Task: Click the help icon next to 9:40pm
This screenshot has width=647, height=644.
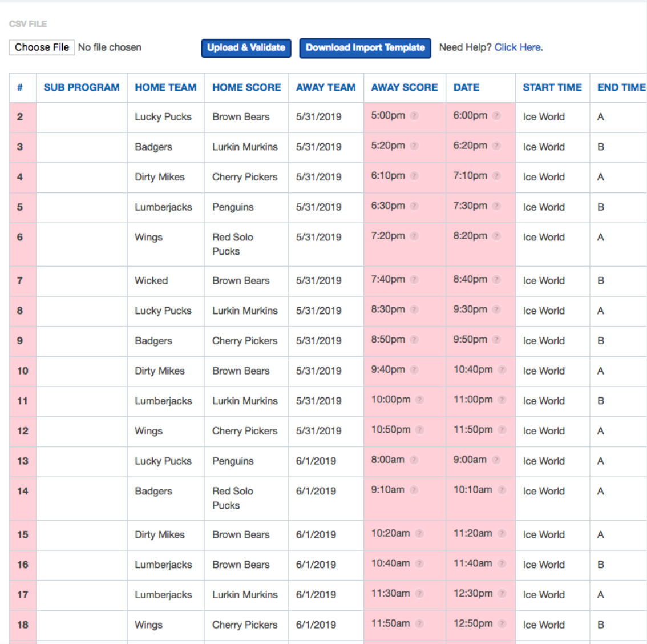Action: 414,370
